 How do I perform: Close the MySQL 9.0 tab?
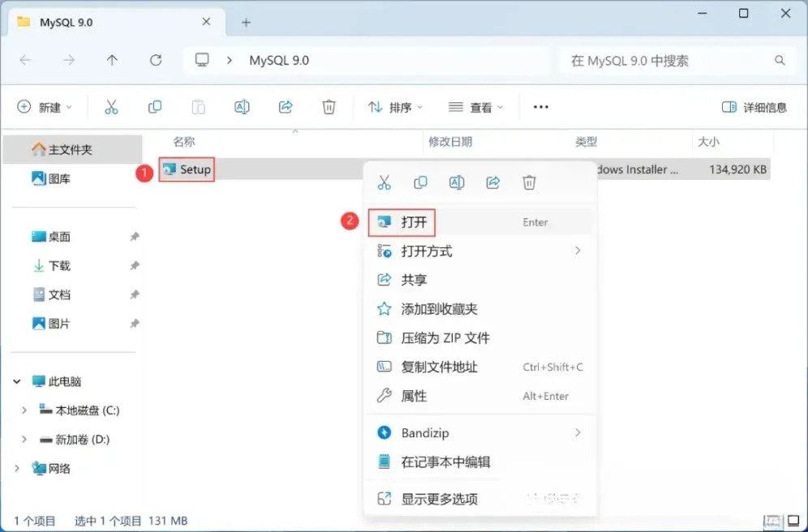(206, 22)
